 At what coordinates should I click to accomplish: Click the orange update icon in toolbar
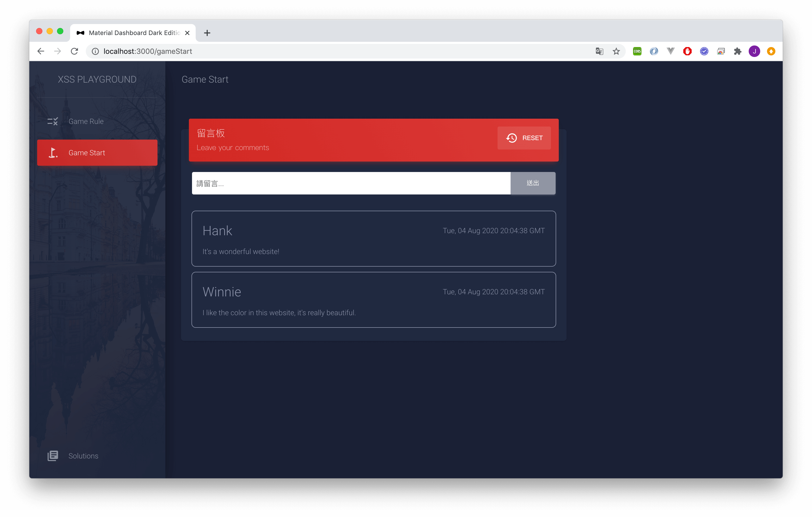click(771, 51)
